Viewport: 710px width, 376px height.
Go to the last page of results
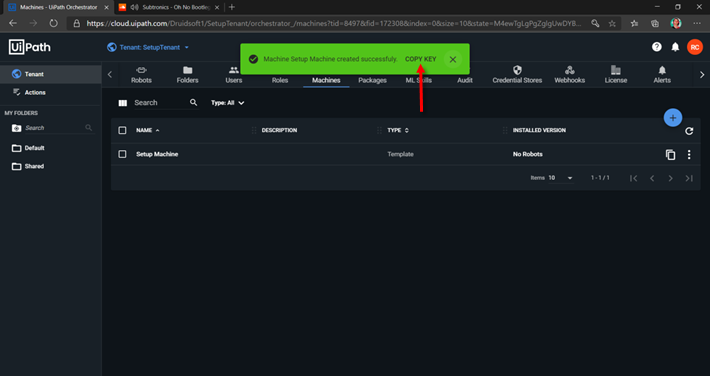689,178
